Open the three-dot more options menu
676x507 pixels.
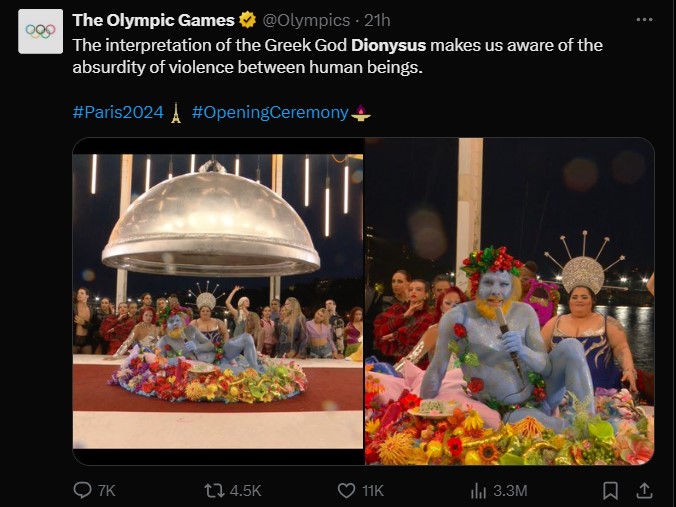644,20
